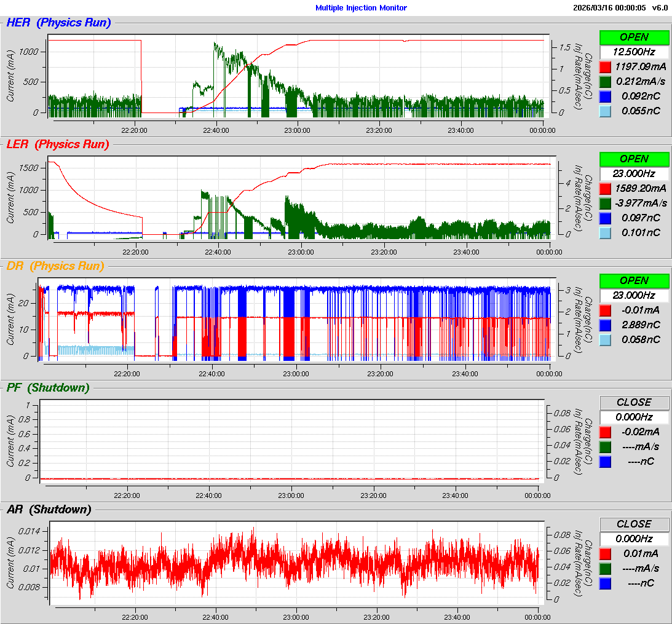The image size is (672, 624).
Task: Click the green swatch beside LER -3.977mA/s
Action: click(606, 203)
